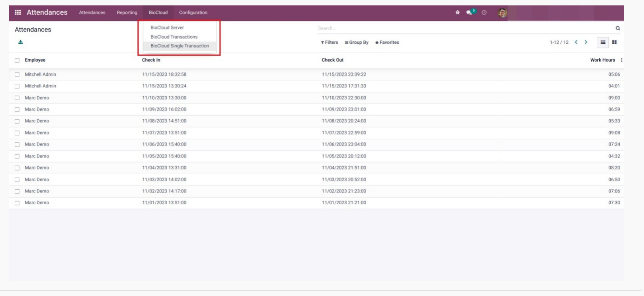
Task: Sort by Work Hours column header
Action: (x=602, y=60)
